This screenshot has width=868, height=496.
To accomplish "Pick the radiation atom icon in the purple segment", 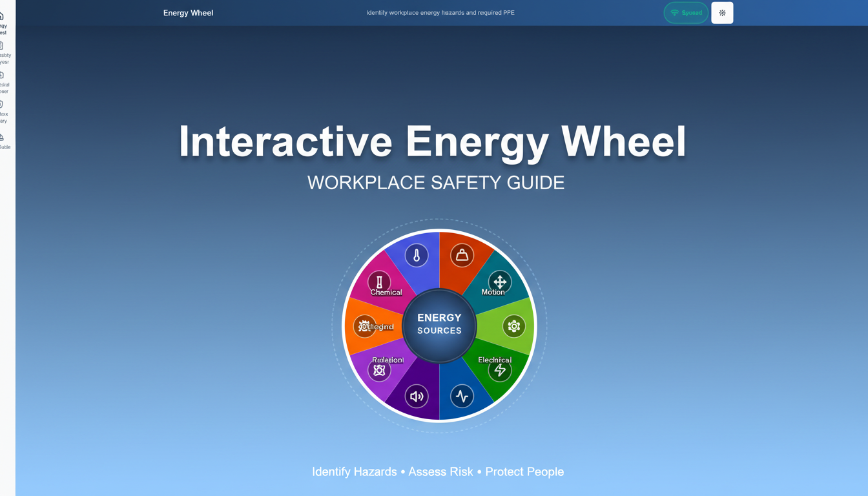I will [379, 370].
